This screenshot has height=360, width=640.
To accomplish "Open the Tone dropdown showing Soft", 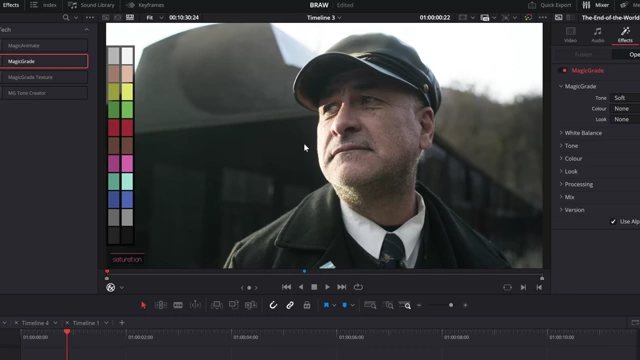I will coord(625,98).
